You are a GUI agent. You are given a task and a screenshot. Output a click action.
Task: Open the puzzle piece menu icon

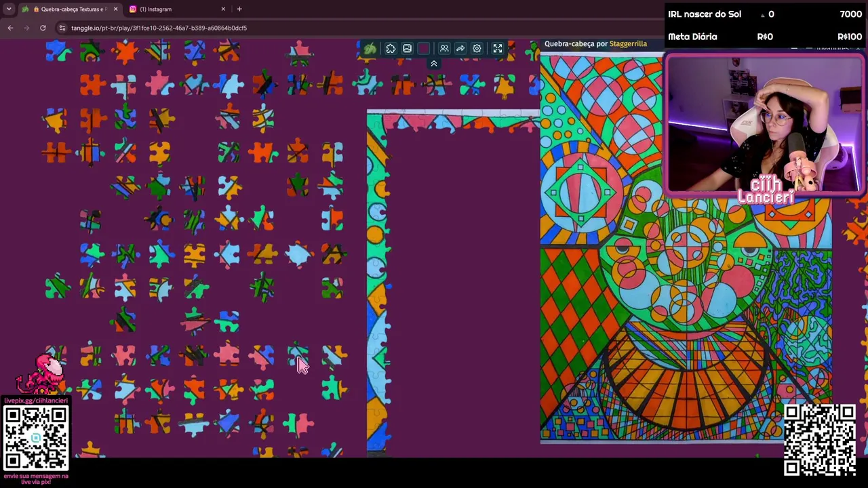(391, 49)
